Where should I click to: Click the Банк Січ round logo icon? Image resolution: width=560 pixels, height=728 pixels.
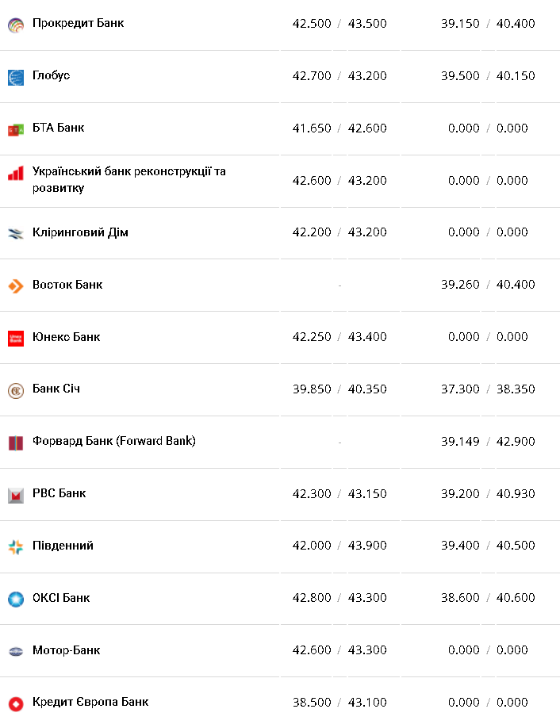click(x=16, y=390)
